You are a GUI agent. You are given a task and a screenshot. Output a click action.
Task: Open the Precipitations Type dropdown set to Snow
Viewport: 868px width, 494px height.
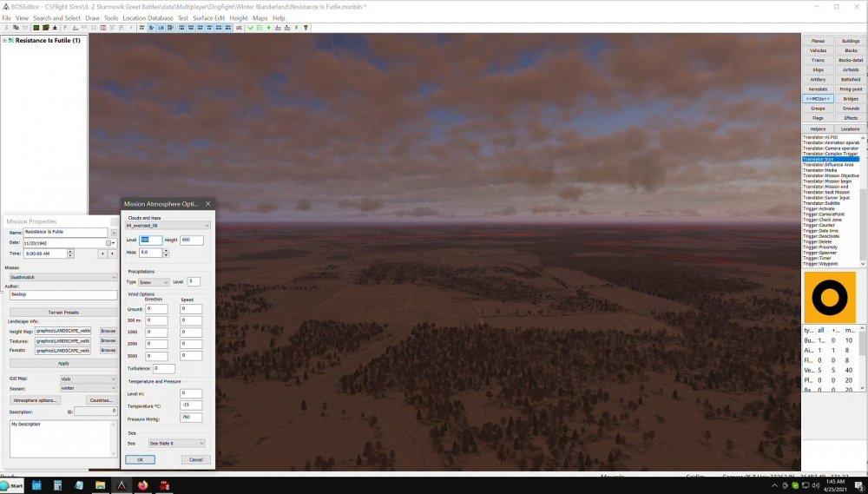[154, 282]
